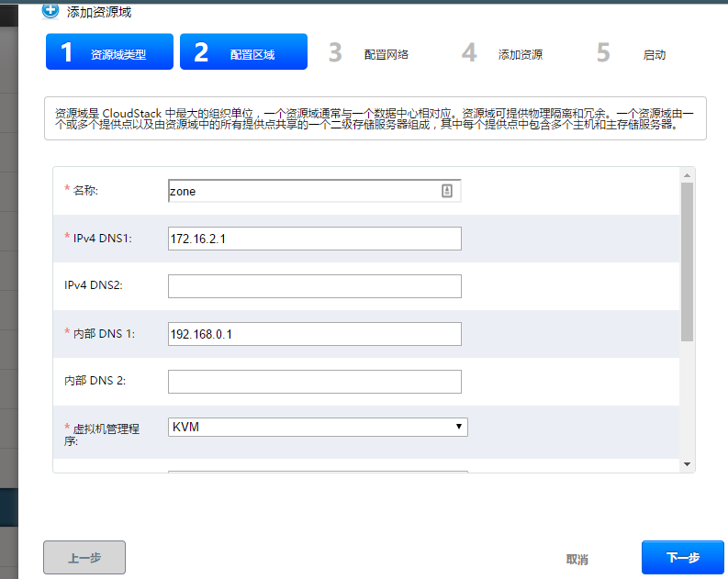Click 下一步 to continue
The image size is (728, 579).
click(x=683, y=557)
